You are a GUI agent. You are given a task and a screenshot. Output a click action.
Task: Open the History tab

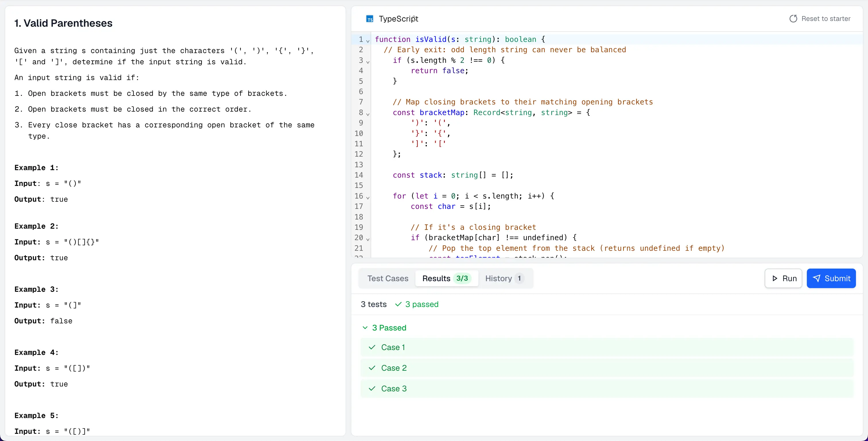click(504, 278)
